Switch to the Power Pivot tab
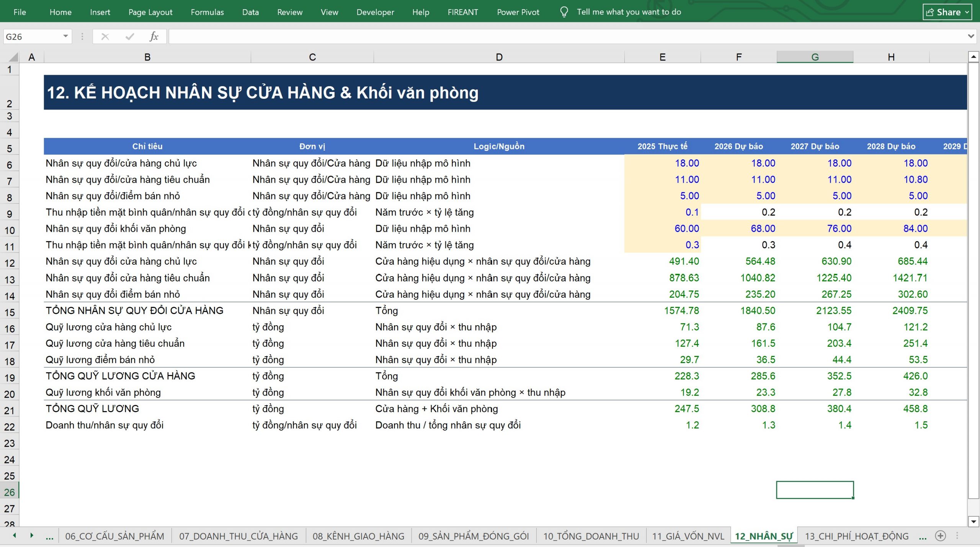 click(x=518, y=12)
